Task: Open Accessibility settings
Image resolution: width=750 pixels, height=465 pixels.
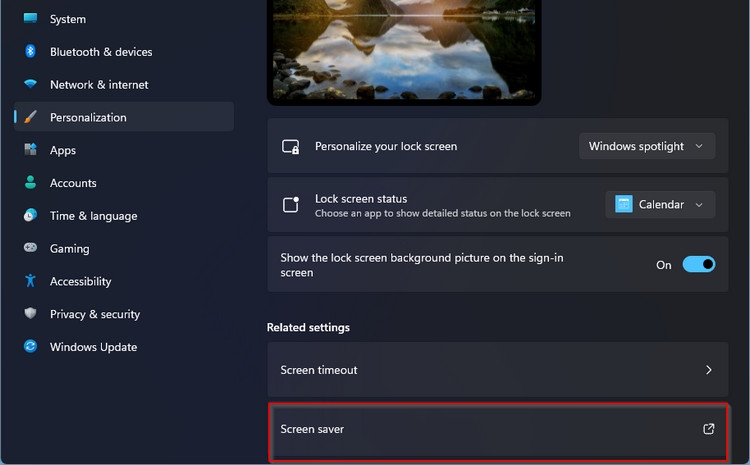Action: (x=124, y=281)
